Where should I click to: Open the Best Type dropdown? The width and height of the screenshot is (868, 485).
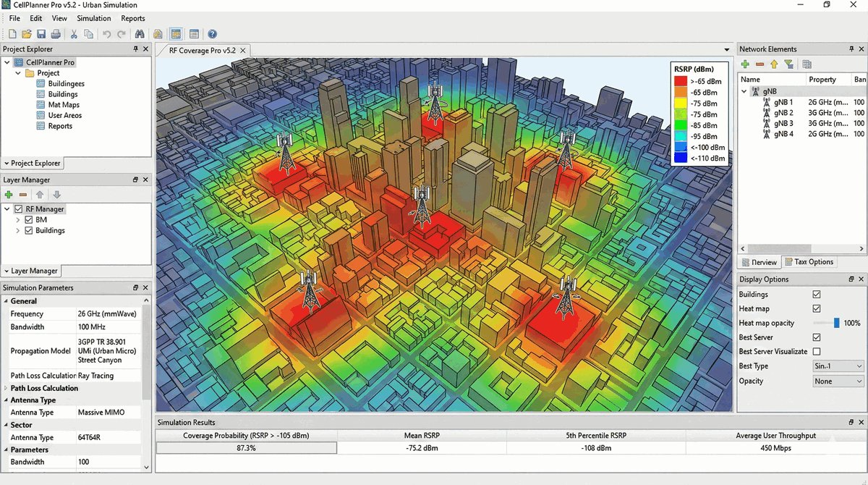[838, 366]
